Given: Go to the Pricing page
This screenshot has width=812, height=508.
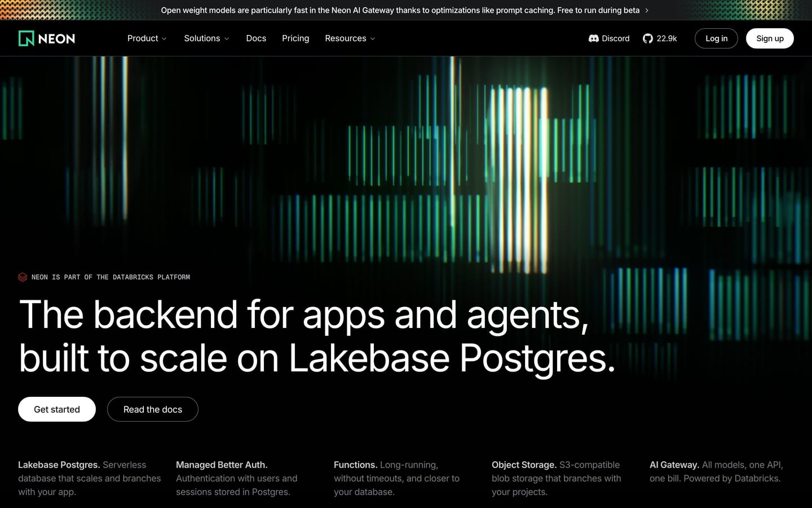Looking at the screenshot, I should coord(295,38).
